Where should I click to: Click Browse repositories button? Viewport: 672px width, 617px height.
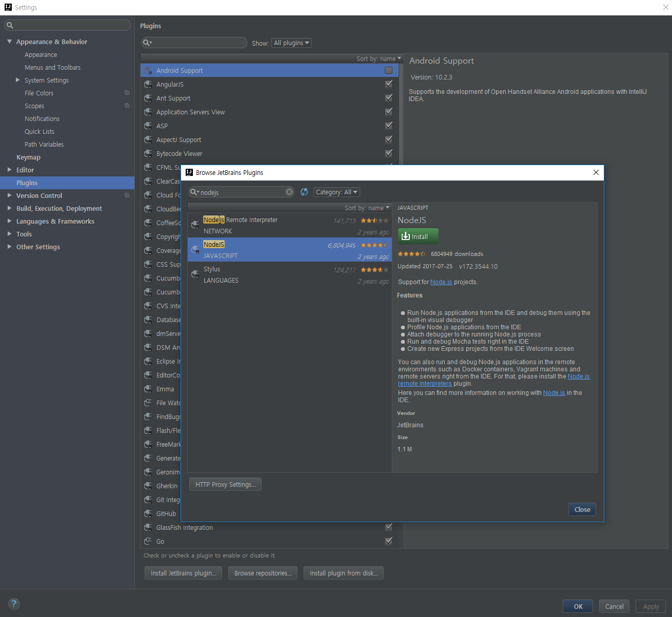pyautogui.click(x=263, y=573)
